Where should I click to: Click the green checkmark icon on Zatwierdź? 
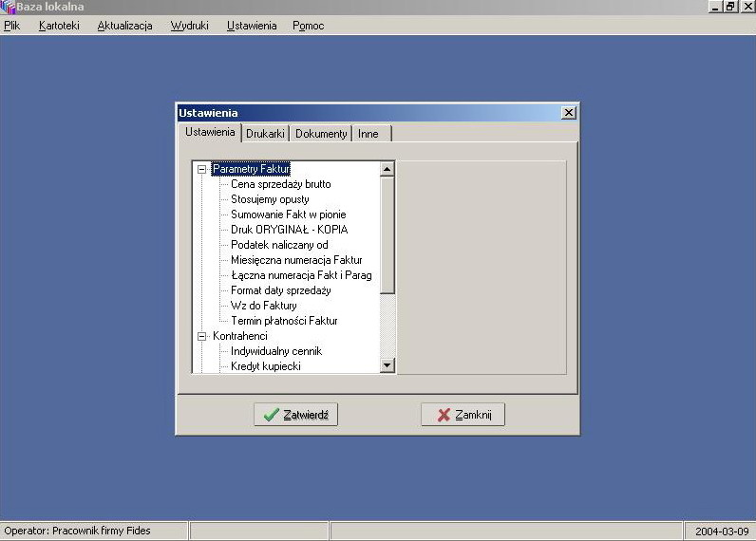(272, 415)
